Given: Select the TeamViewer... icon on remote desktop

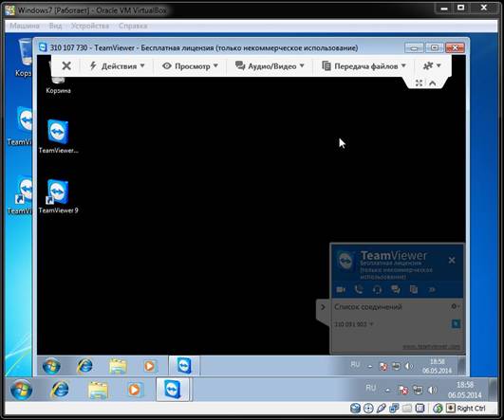Looking at the screenshot, I should (x=58, y=137).
